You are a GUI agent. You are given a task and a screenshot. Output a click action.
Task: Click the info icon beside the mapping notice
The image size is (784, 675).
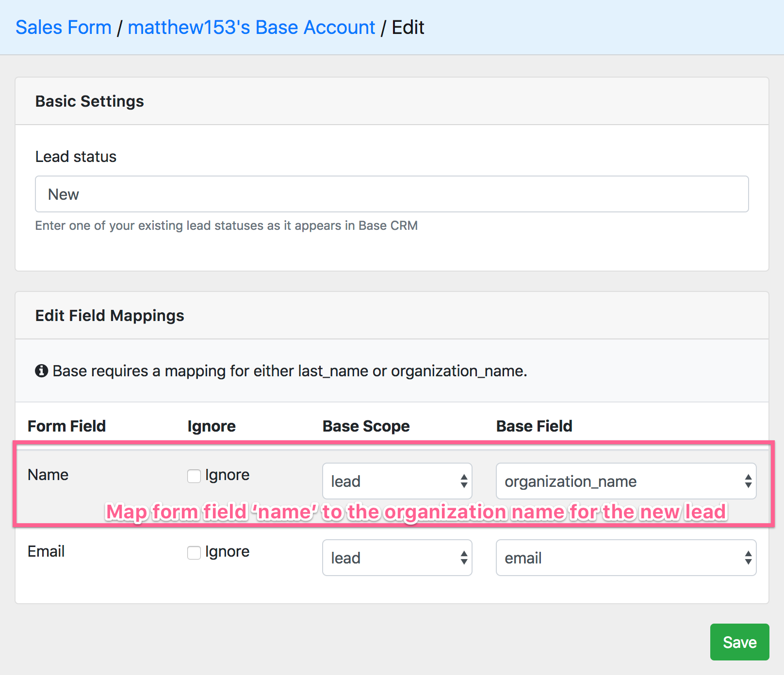42,371
